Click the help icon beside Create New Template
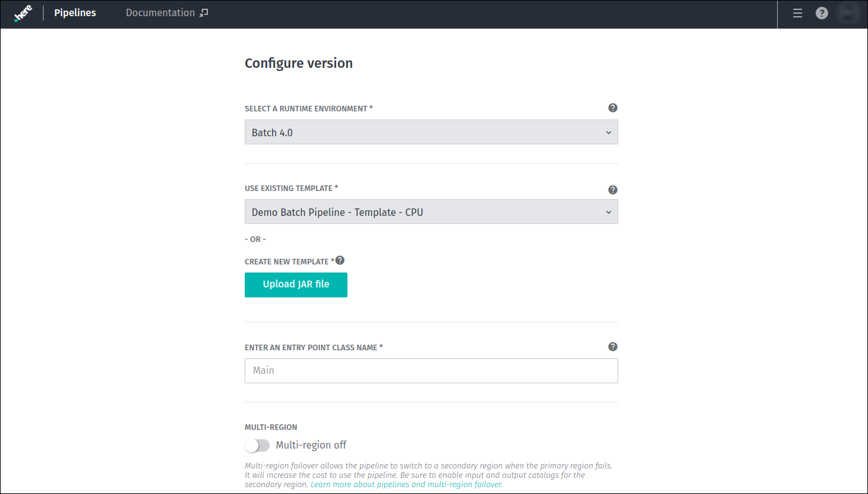The width and height of the screenshot is (868, 494). (x=340, y=260)
